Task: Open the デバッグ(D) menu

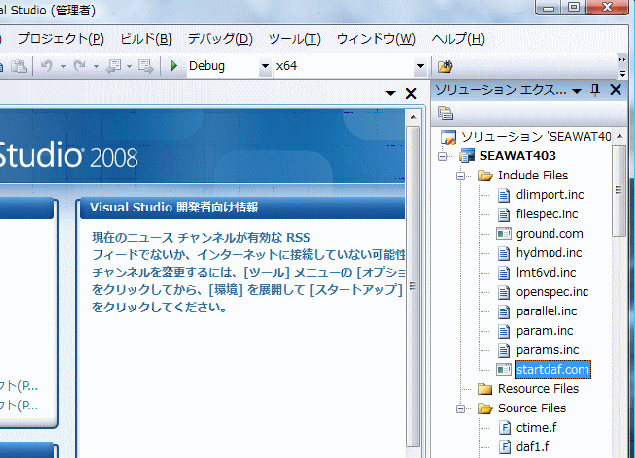Action: pyautogui.click(x=219, y=39)
